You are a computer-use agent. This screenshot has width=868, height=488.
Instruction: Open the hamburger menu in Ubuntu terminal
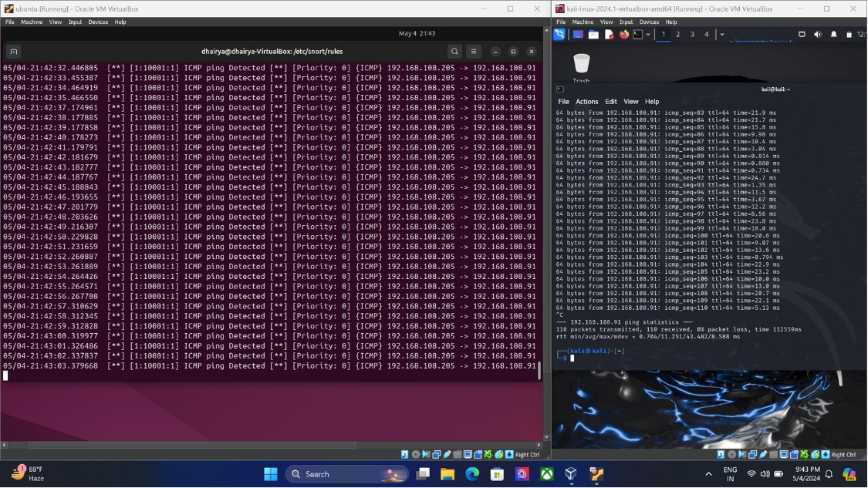(474, 52)
